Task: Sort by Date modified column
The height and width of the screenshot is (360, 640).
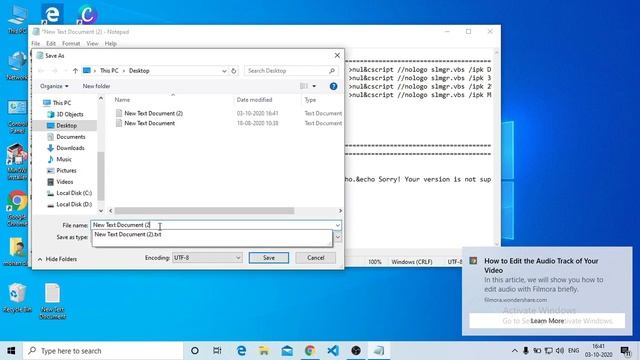Action: (x=254, y=100)
